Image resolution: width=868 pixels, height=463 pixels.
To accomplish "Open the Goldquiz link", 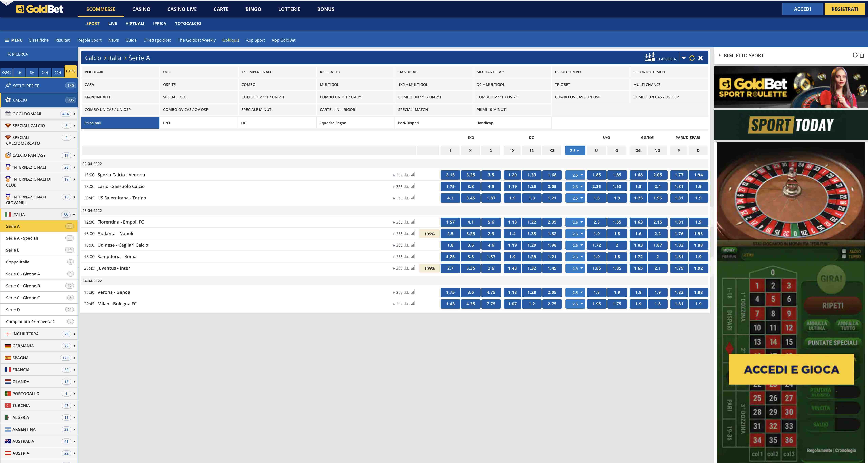I will click(231, 40).
